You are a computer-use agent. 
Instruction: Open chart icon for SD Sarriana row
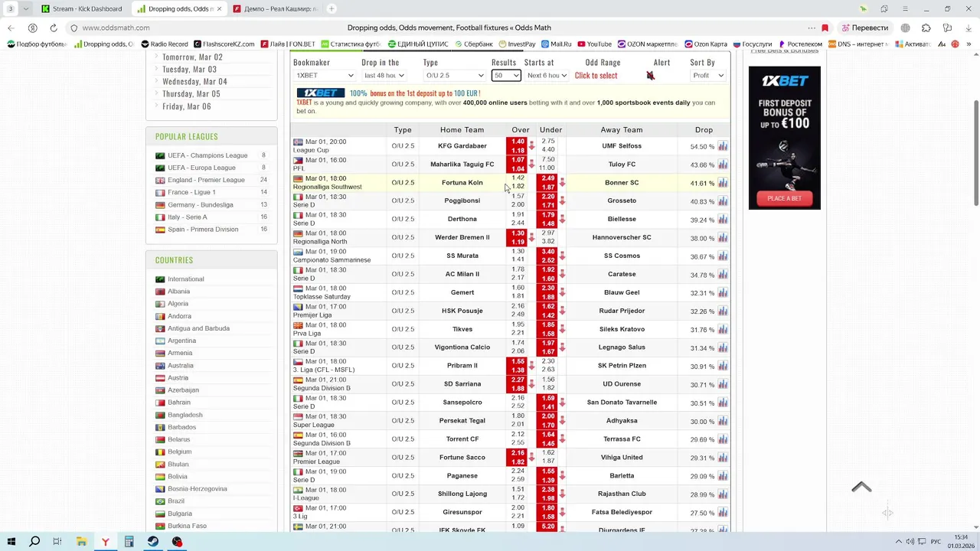click(723, 384)
